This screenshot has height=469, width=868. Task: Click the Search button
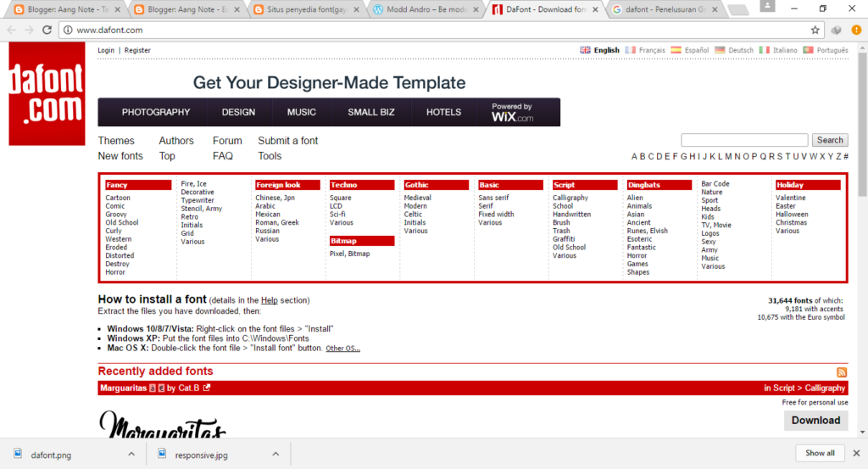click(830, 140)
